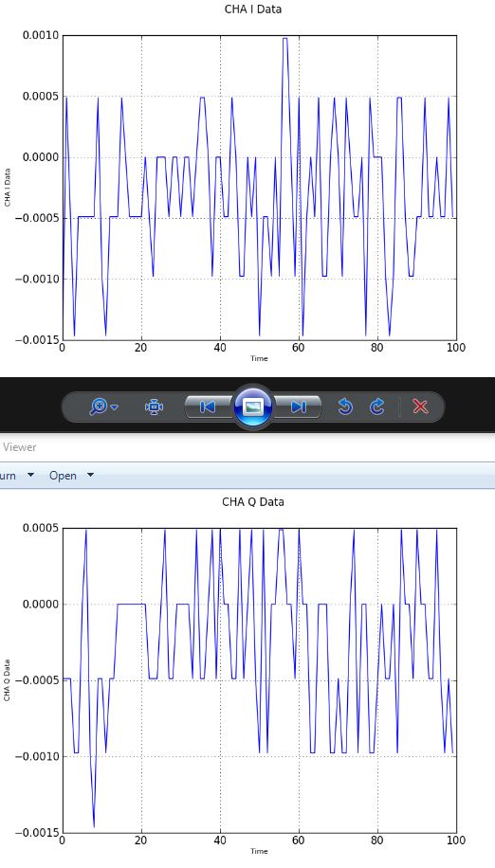The height and width of the screenshot is (868, 495).
Task: Rotate image clockwise
Action: pos(377,407)
